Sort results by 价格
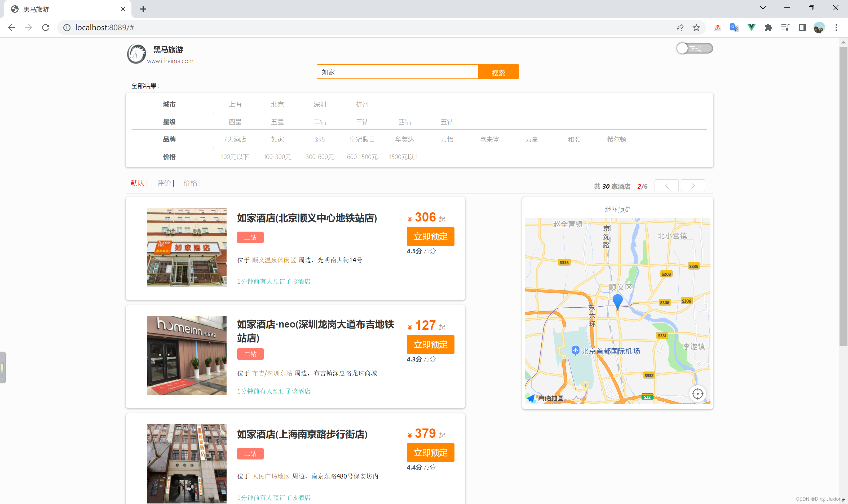The height and width of the screenshot is (504, 848). pyautogui.click(x=190, y=183)
